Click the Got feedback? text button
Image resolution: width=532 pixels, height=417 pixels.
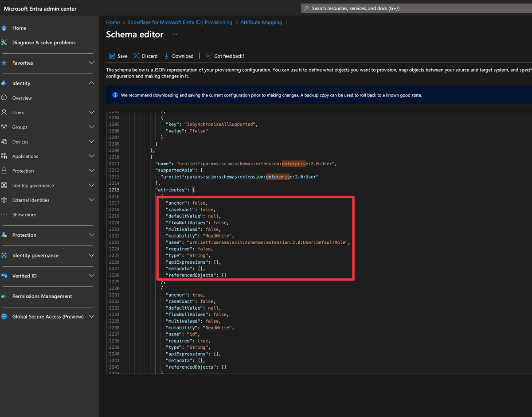(x=229, y=56)
